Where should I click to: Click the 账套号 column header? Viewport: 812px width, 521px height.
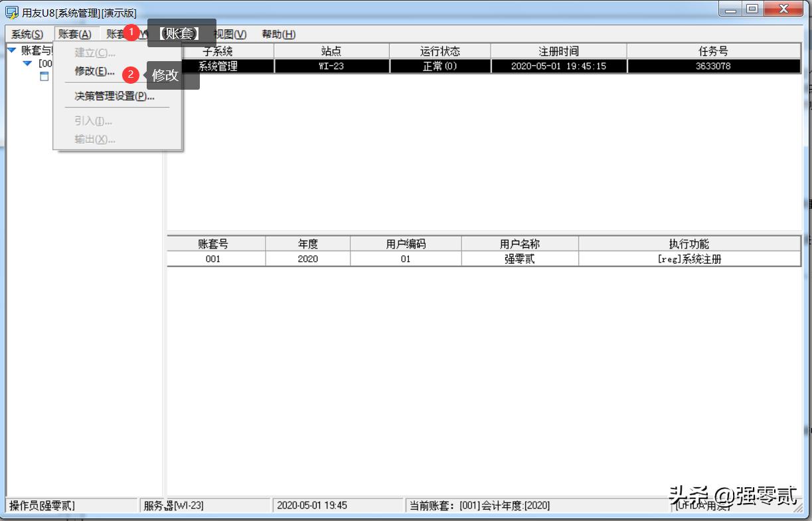[216, 244]
